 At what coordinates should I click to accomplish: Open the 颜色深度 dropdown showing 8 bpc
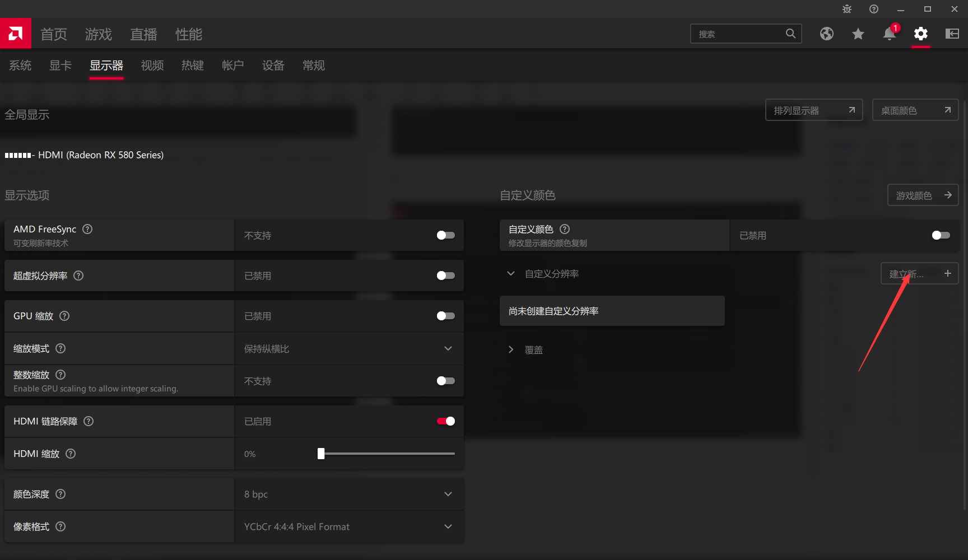(x=448, y=494)
